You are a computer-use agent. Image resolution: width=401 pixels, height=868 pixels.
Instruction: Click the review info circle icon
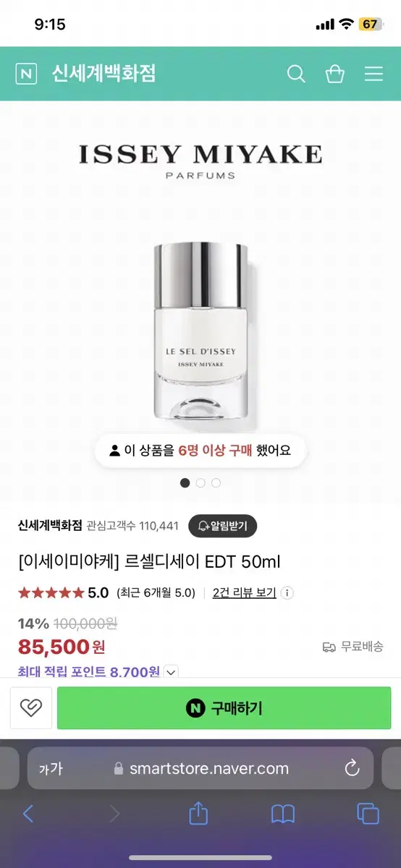[x=287, y=593]
